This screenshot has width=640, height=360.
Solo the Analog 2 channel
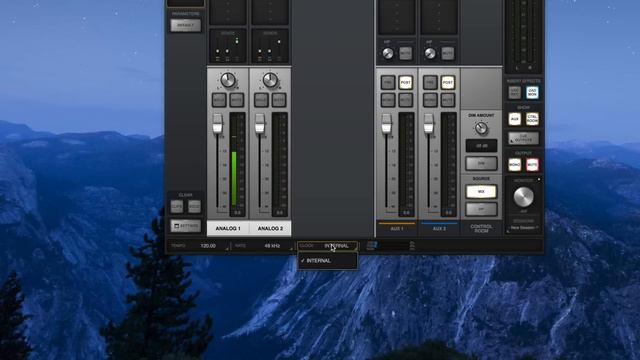point(262,100)
